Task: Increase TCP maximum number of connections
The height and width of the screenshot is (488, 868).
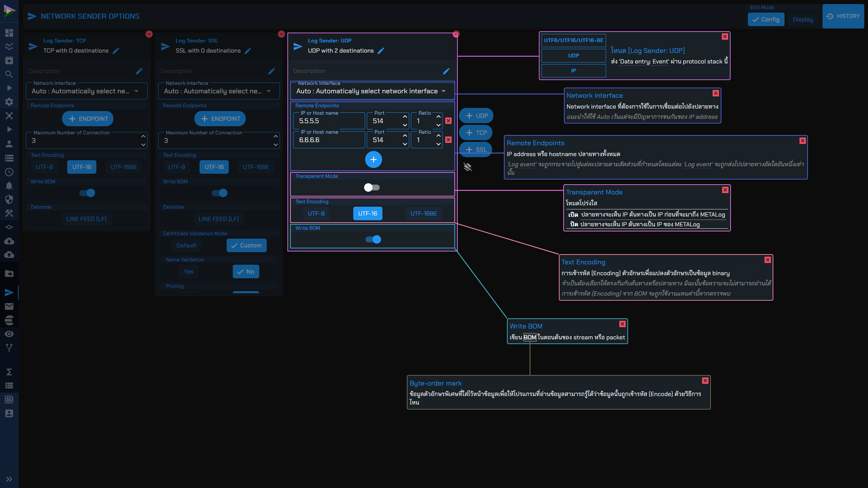Action: [x=143, y=136]
